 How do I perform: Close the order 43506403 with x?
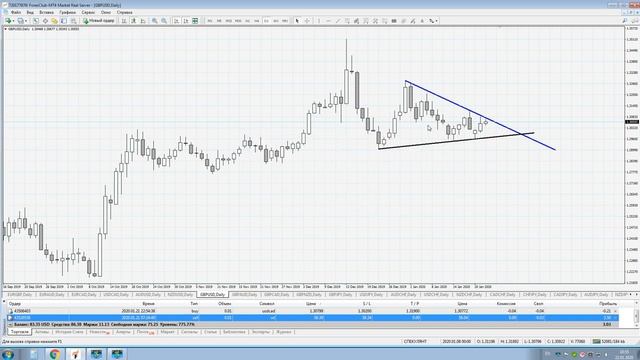click(x=616, y=311)
